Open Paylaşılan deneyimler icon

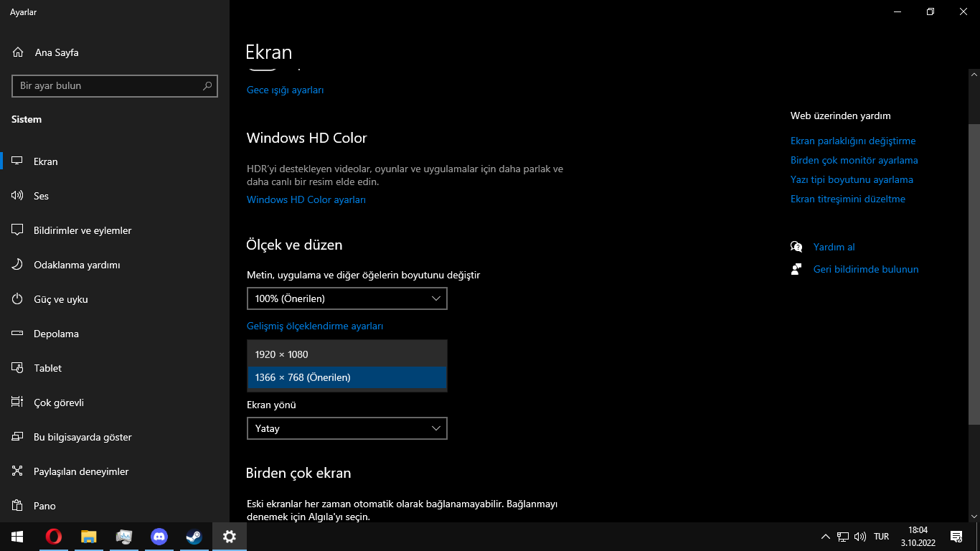tap(18, 471)
